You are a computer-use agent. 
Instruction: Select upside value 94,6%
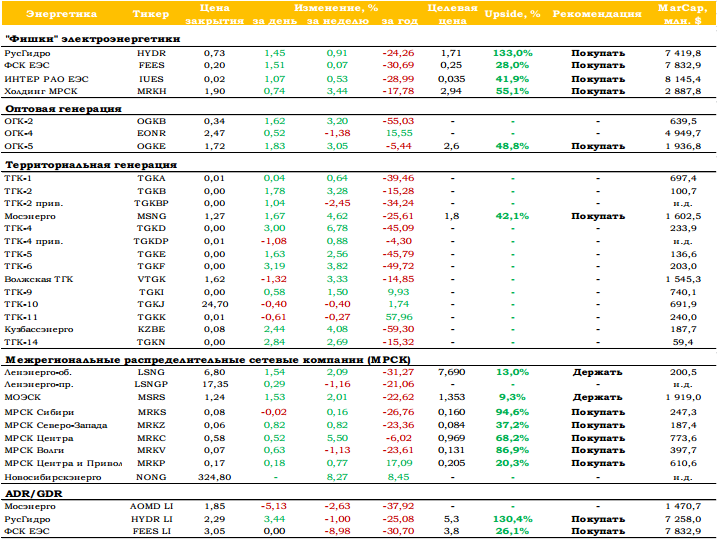(x=512, y=412)
